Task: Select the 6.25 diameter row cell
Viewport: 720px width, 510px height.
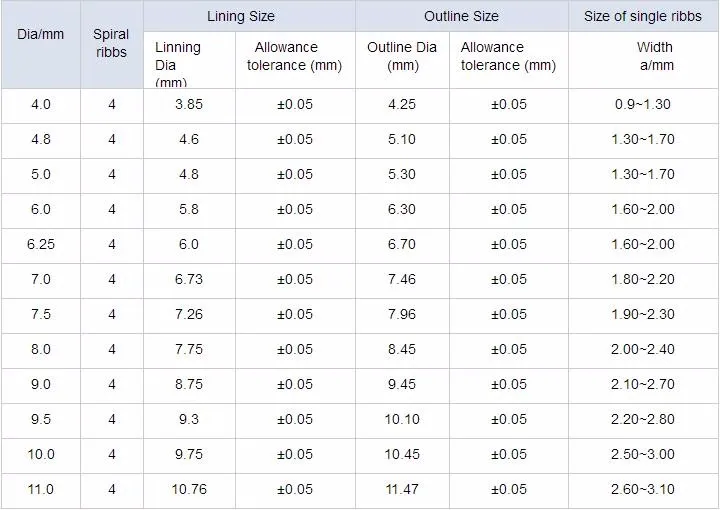Action: click(41, 245)
